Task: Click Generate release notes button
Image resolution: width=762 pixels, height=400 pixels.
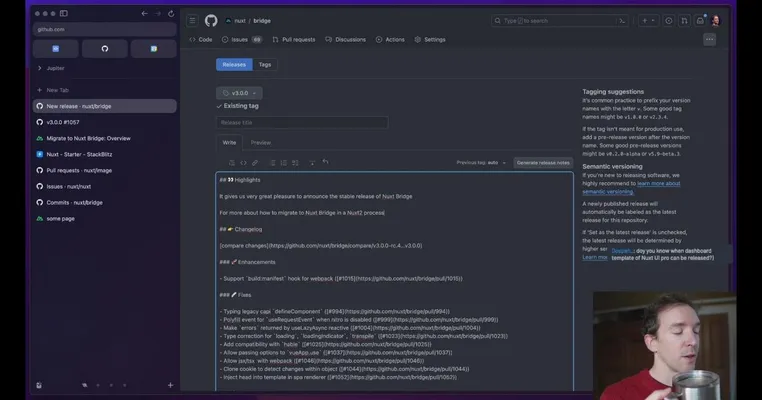Action: [543, 163]
